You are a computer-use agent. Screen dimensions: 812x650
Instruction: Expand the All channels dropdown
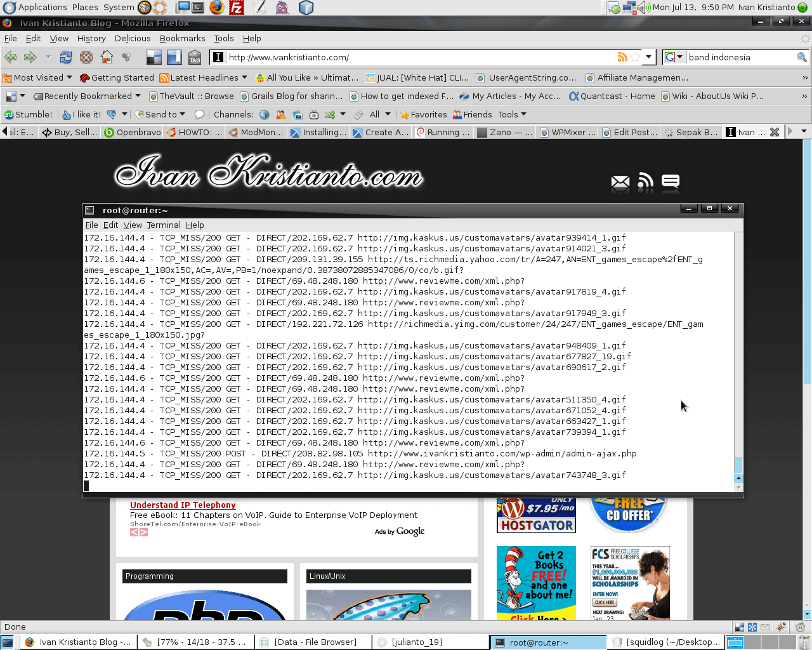[379, 114]
